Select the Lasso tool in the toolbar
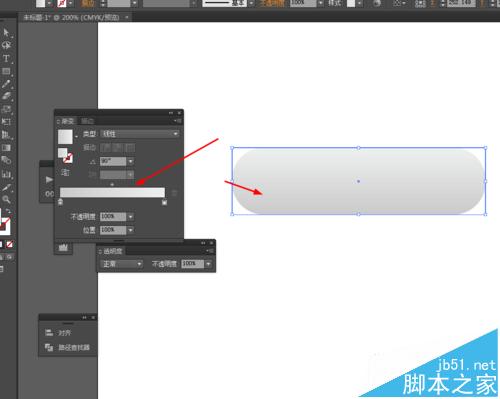The width and height of the screenshot is (500, 399). 6,45
